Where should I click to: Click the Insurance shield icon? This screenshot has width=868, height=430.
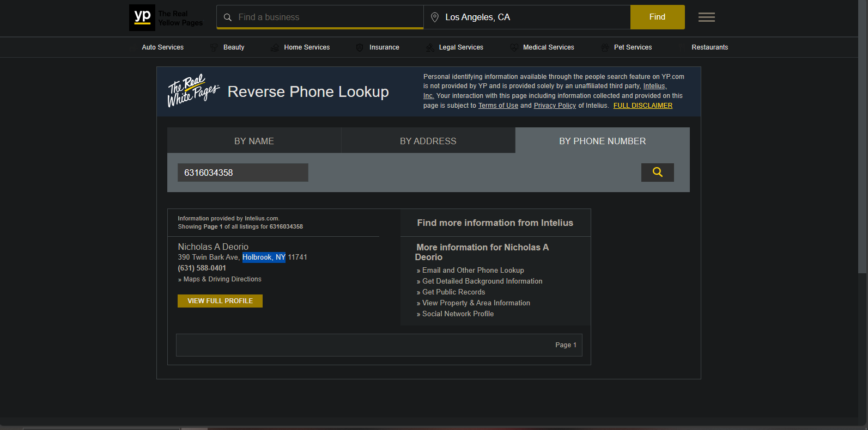tap(360, 47)
